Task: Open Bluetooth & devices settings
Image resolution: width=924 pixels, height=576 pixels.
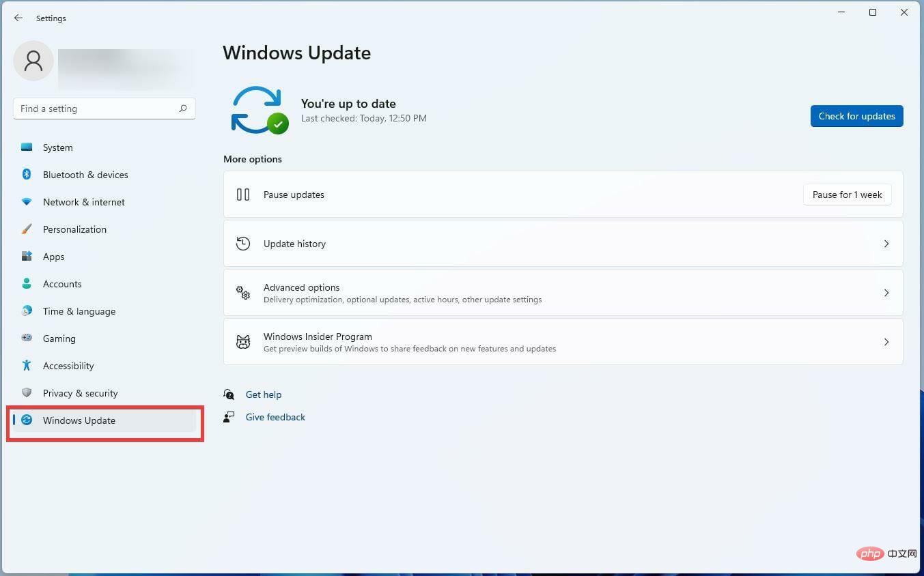Action: (104, 175)
